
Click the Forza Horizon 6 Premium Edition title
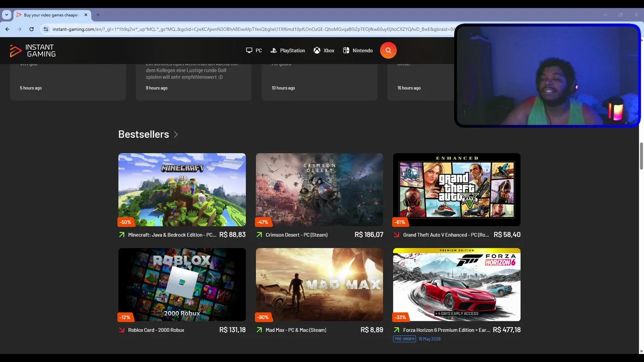(446, 330)
